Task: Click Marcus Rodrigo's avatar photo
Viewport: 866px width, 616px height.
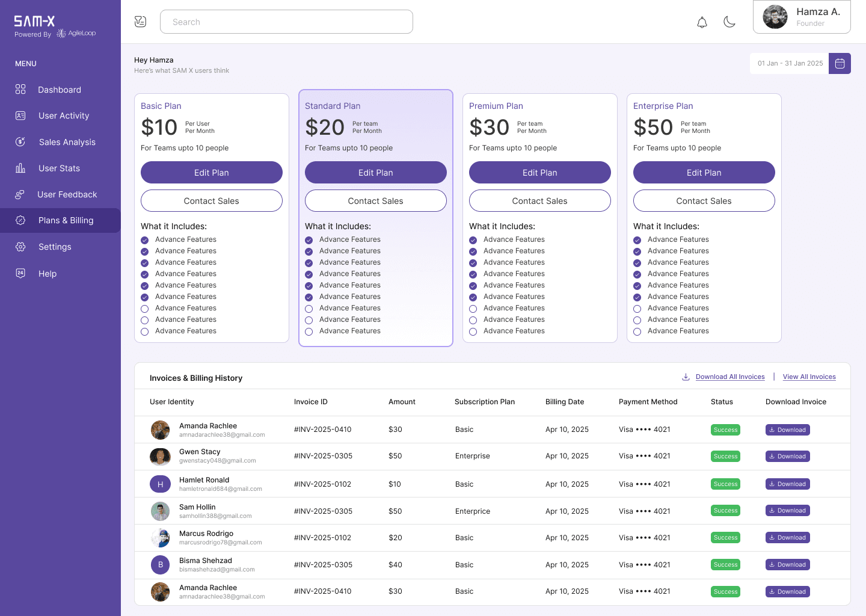Action: pyautogui.click(x=160, y=538)
